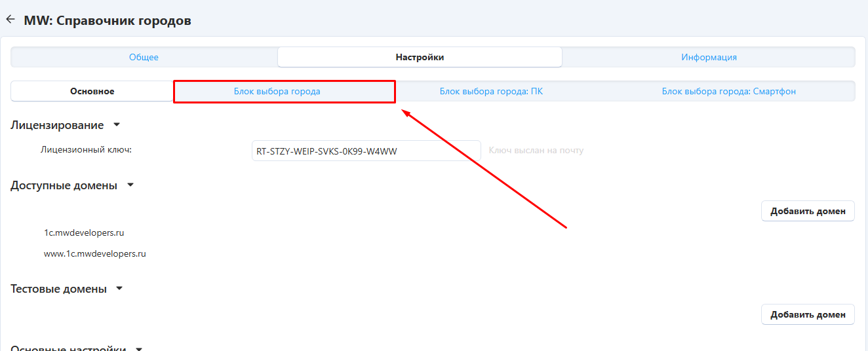Toggle the Тестовые домены section arrow

pos(119,288)
